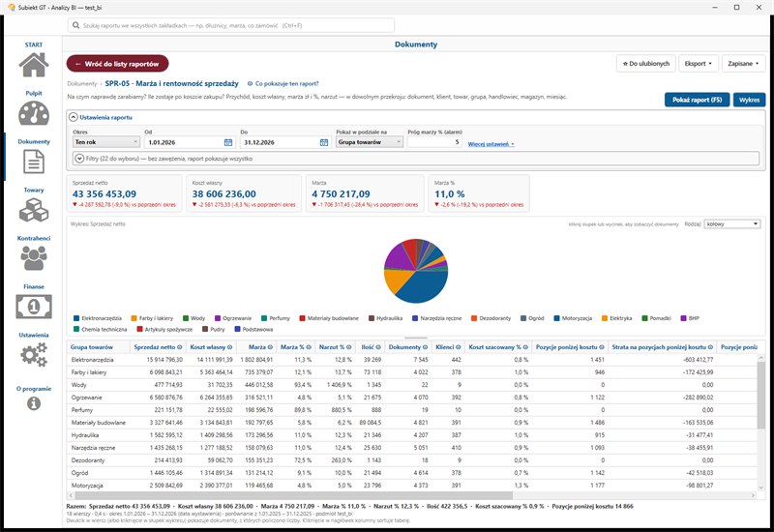The image size is (774, 532).
Task: Click the Subiekt GT title bar app icon
Action: (12, 8)
